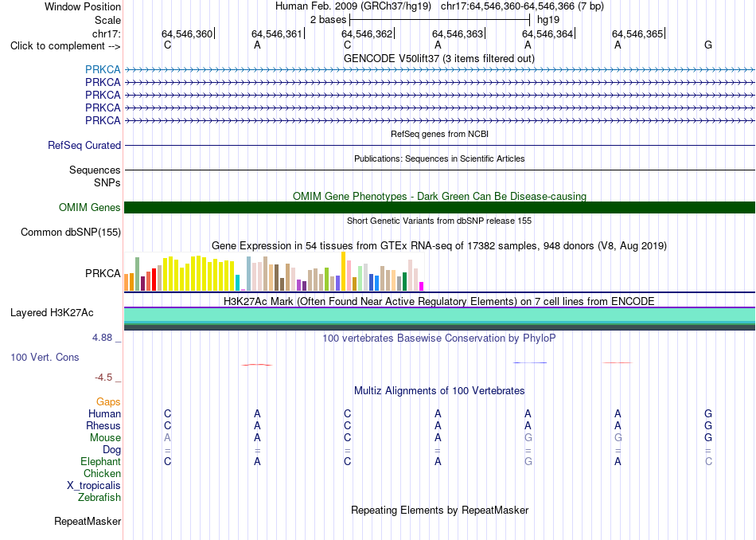Click the turquoise Layered H3K27Ac signal band
The height and width of the screenshot is (540, 756).
[x=440, y=315]
